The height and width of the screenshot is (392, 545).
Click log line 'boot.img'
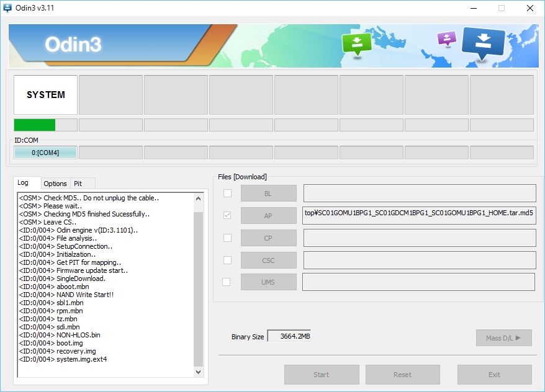51,344
